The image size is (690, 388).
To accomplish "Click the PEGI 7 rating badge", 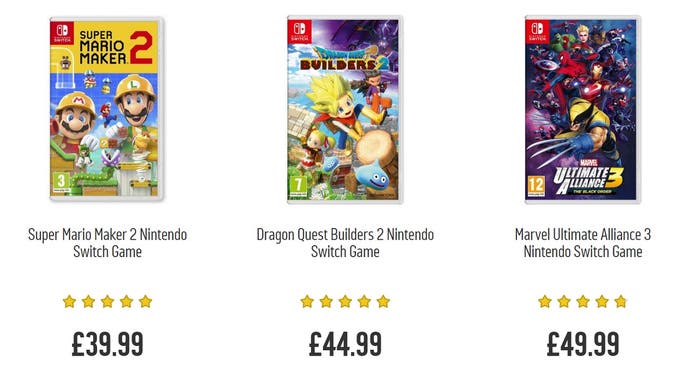I will point(298,186).
